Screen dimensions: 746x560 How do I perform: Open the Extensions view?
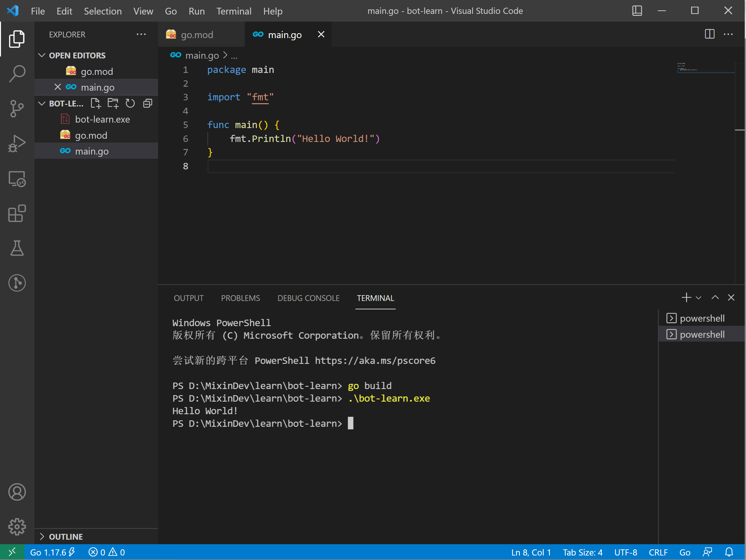pyautogui.click(x=17, y=213)
